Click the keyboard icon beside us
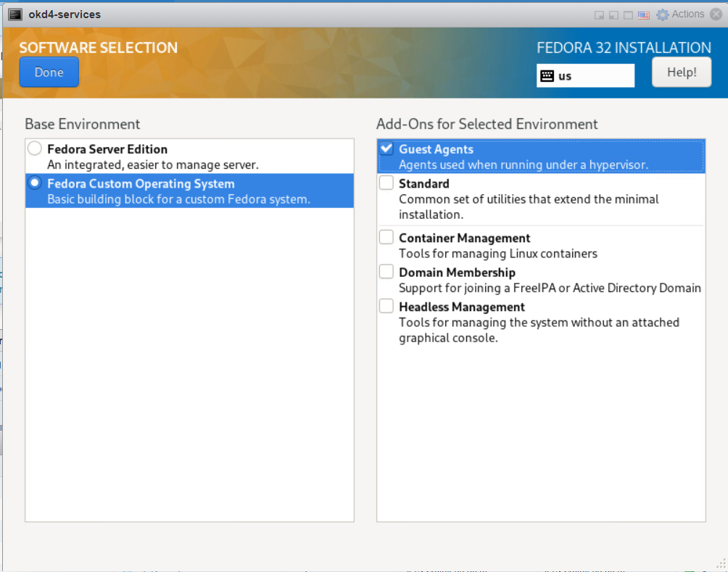728x572 pixels. 547,75
